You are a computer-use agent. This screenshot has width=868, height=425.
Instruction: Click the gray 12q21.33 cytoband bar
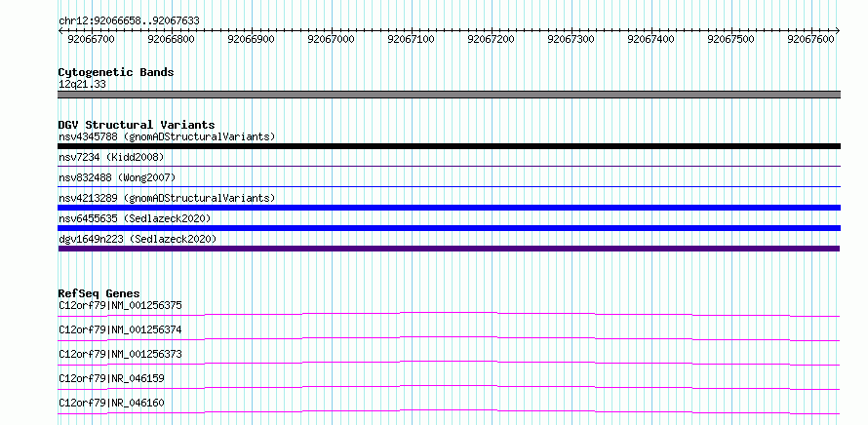click(449, 95)
